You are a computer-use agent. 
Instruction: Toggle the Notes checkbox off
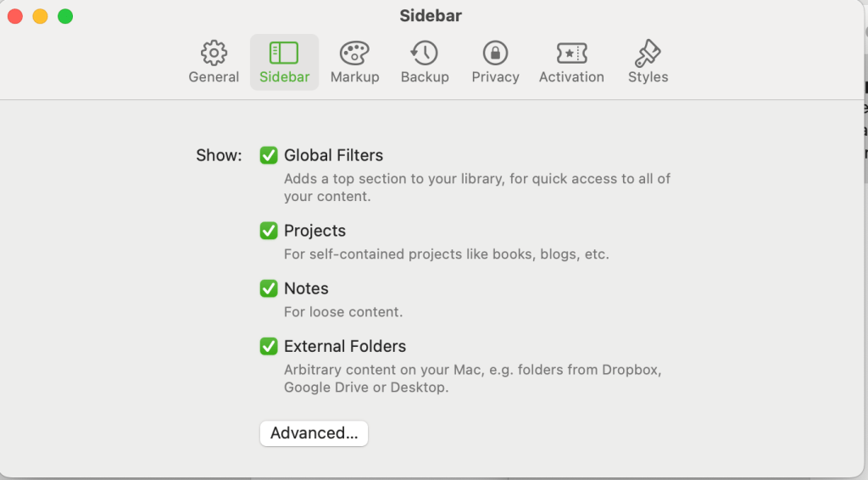[269, 288]
